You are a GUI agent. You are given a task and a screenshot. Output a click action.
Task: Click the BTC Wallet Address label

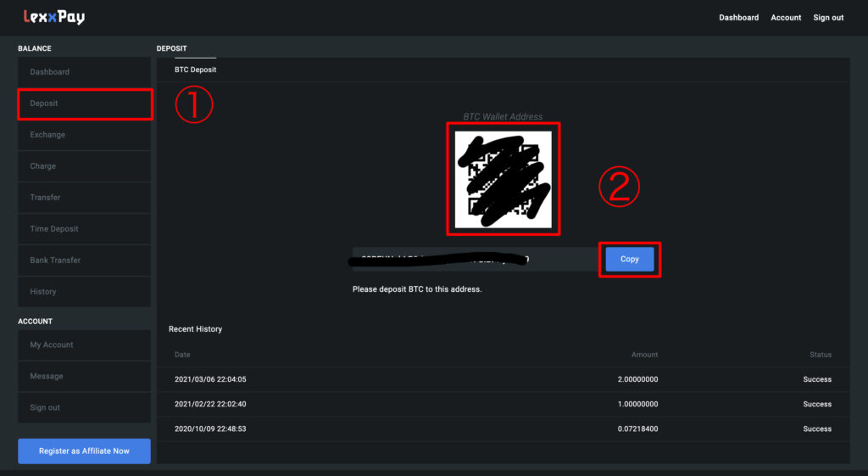(x=503, y=116)
